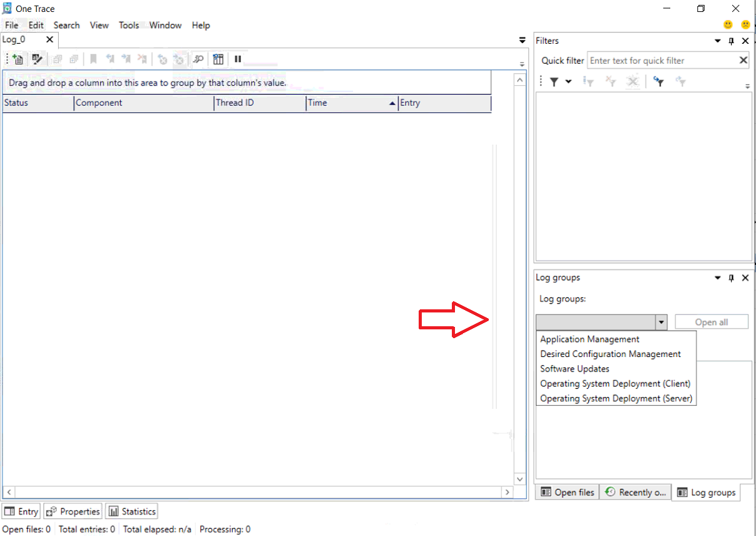The width and height of the screenshot is (756, 536).
Task: Expand the add filter dropdown arrow
Action: click(568, 81)
